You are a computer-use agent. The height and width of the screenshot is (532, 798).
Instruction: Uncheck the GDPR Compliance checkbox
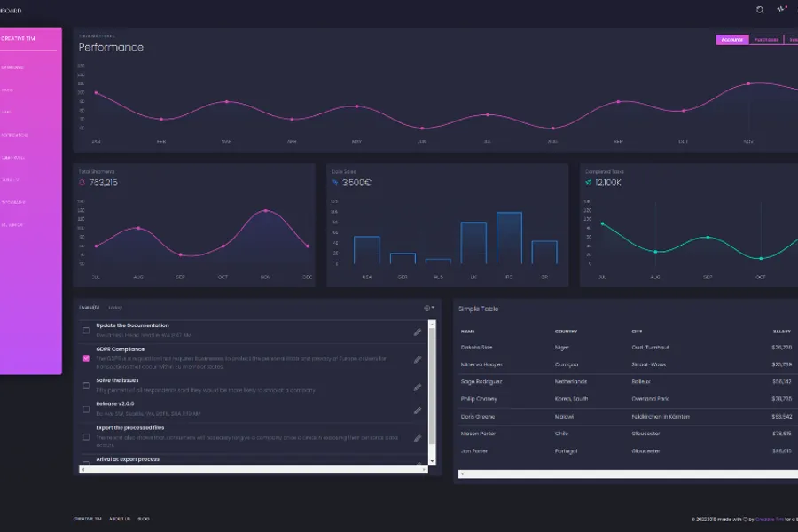point(86,357)
